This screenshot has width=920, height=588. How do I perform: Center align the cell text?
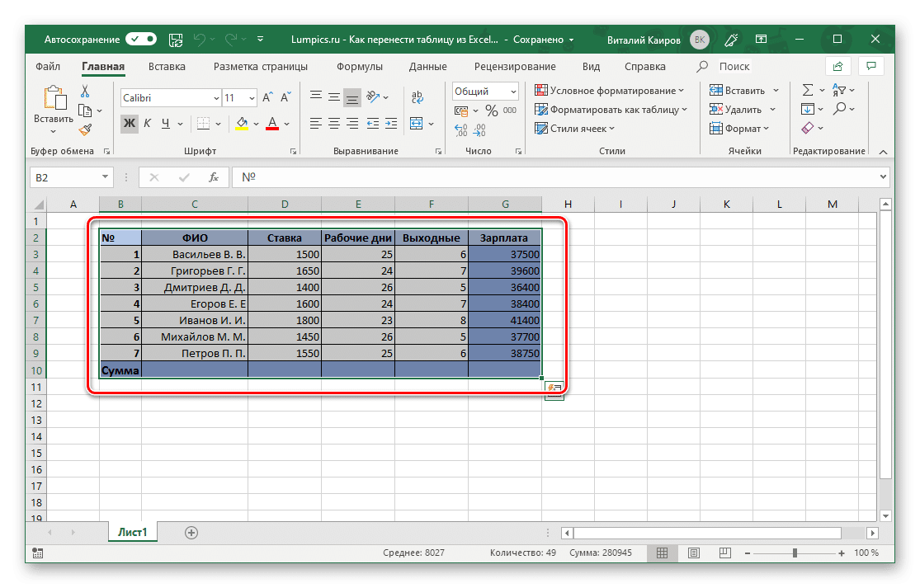tap(333, 124)
